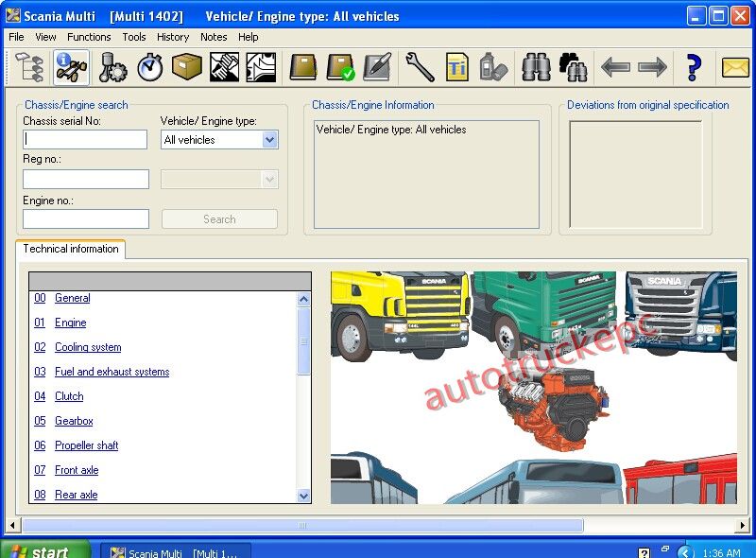This screenshot has height=558, width=756.
Task: Focus the Chassis serial No field
Action: (85, 140)
